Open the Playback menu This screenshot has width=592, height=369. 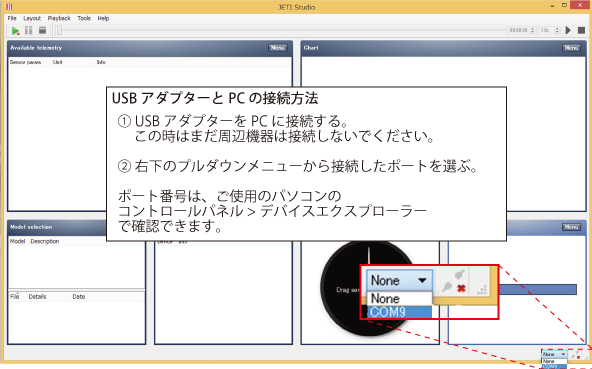click(59, 18)
